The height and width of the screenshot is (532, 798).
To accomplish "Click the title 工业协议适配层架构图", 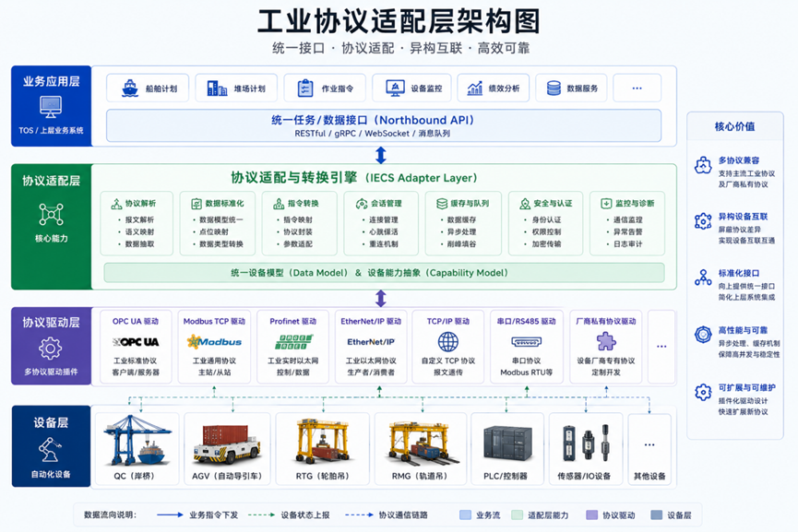I will point(399,21).
